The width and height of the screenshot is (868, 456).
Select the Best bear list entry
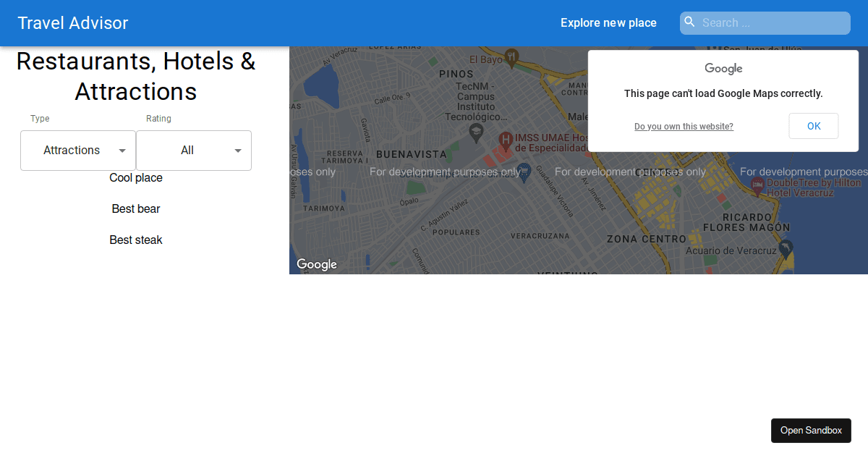pos(135,208)
